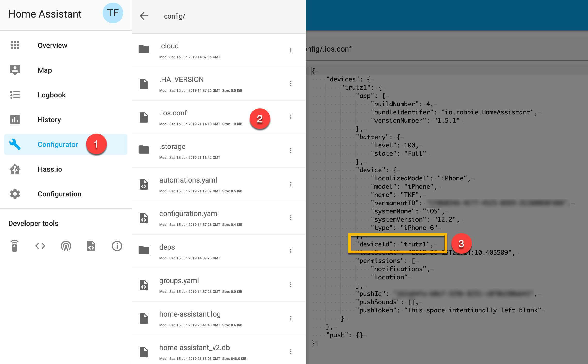Open the groups.yaml file

(179, 281)
